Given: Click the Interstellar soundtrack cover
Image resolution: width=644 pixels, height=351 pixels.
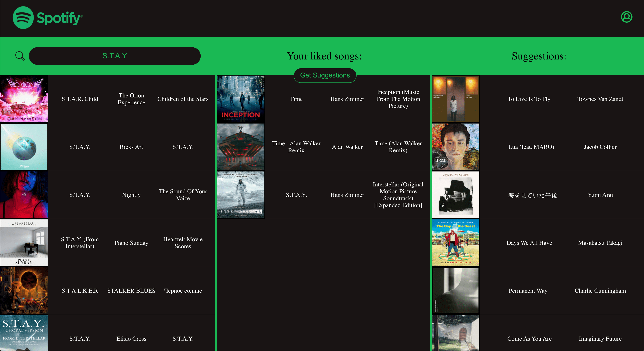Looking at the screenshot, I should pos(241,195).
